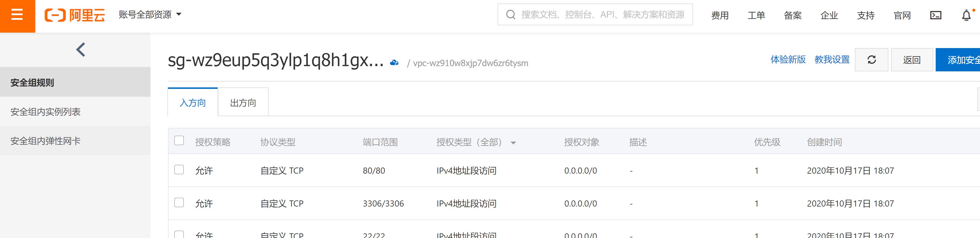Open the Cloud Shell terminal icon
The image size is (980, 238).
click(x=935, y=15)
